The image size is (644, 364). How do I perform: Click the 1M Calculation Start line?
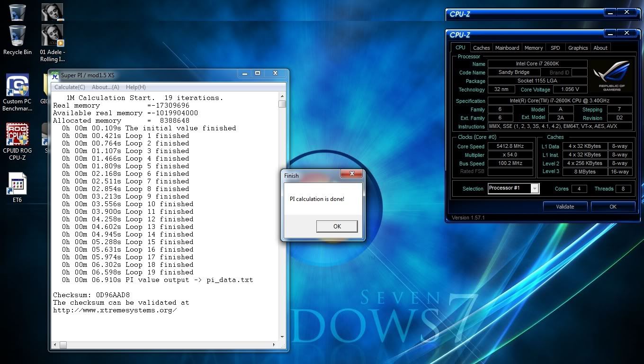144,98
